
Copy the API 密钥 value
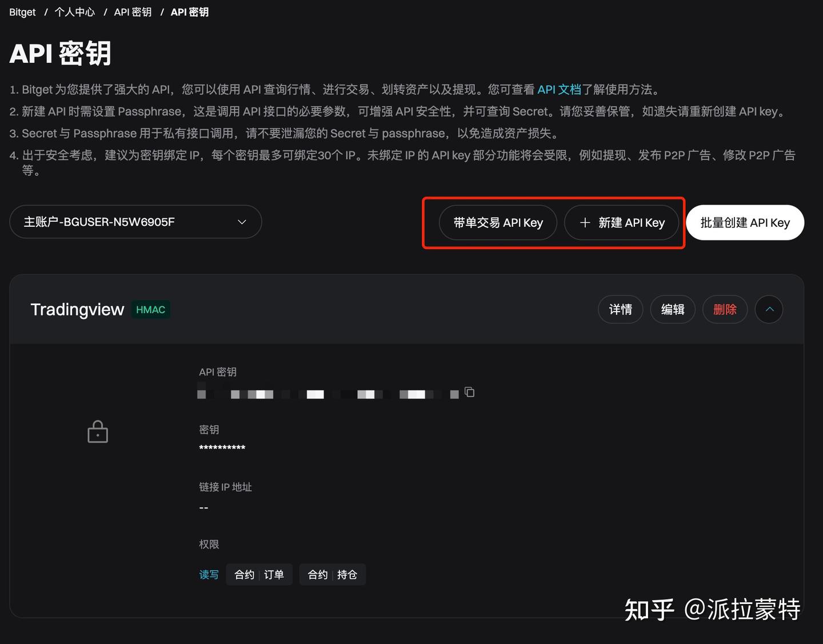[x=469, y=393]
